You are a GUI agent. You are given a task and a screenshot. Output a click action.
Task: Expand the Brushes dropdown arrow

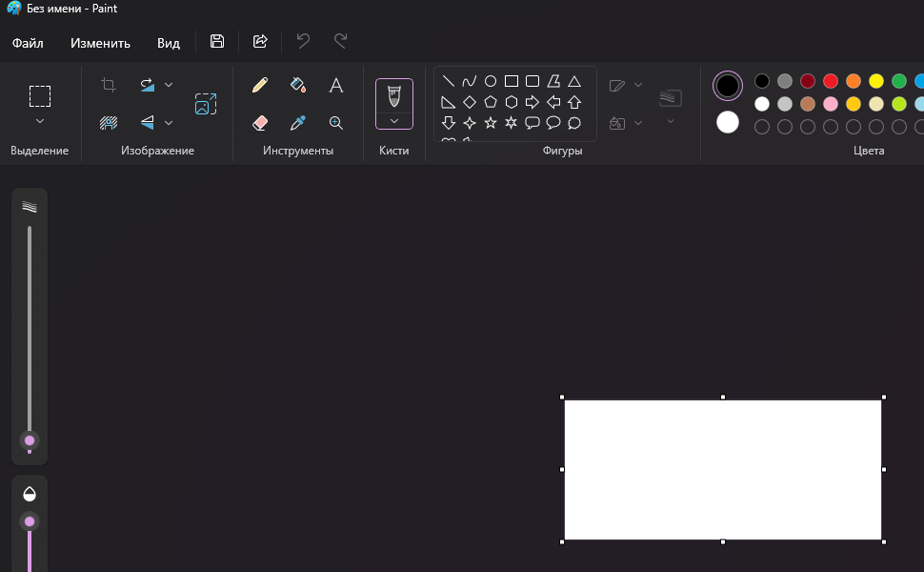tap(394, 121)
